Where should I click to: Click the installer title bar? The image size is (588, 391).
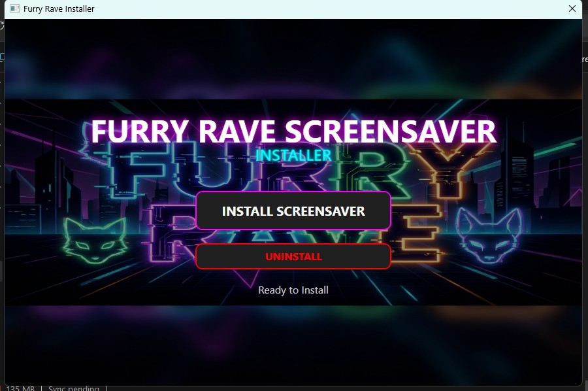(x=294, y=8)
